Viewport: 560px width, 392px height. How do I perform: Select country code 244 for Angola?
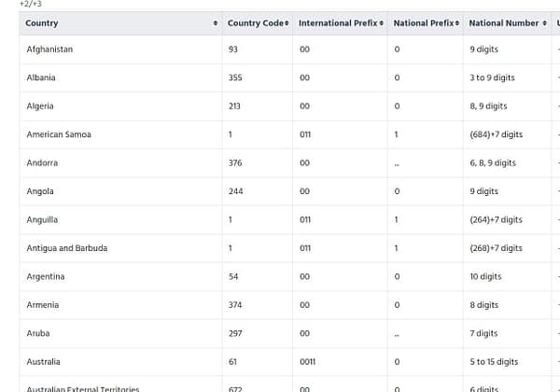(235, 191)
